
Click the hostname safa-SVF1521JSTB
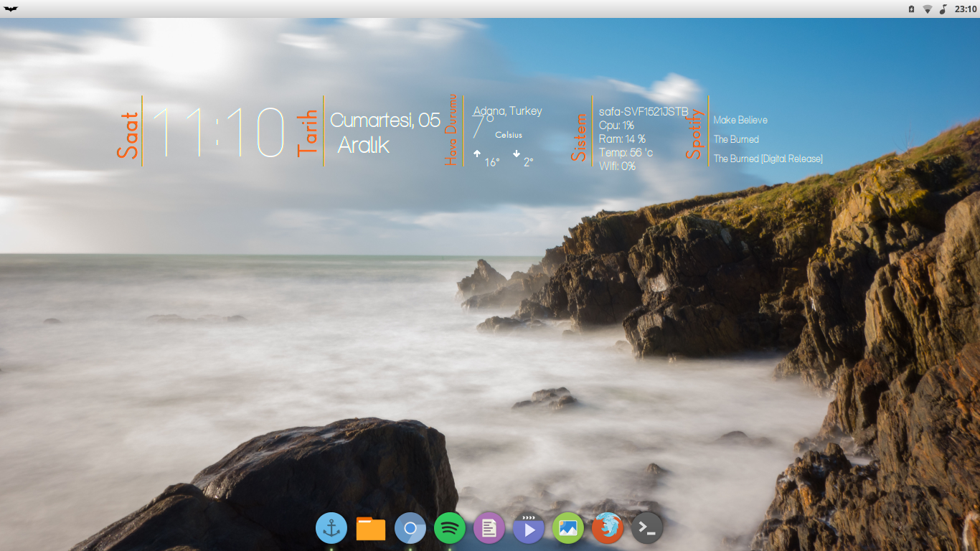[644, 112]
